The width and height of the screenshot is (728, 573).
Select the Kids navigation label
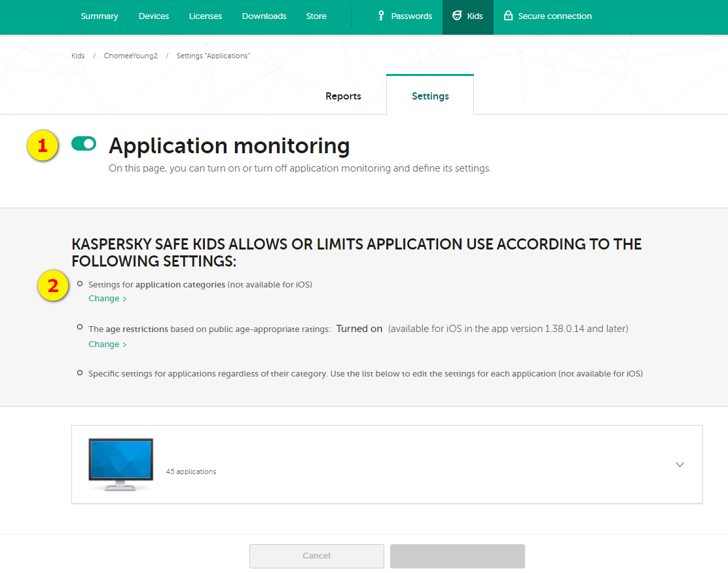[475, 16]
